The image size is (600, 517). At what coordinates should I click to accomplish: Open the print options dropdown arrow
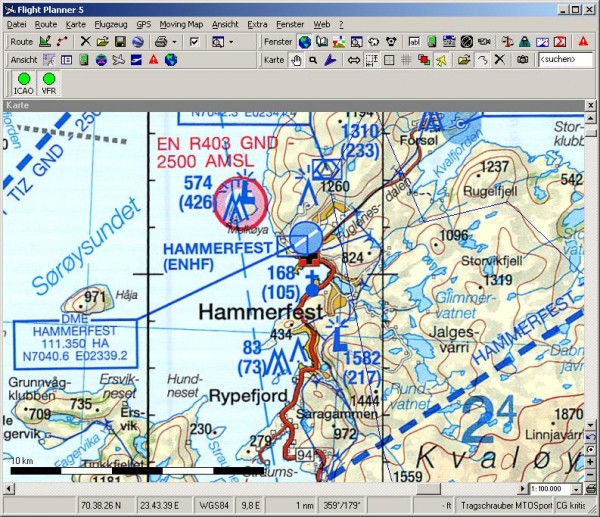tap(174, 42)
